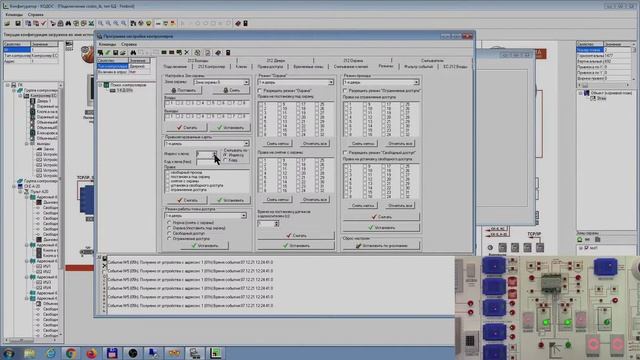Click red checkmark icon in main Configurator toolbar
Screen dimensions: 640x360
click(x=44, y=23)
